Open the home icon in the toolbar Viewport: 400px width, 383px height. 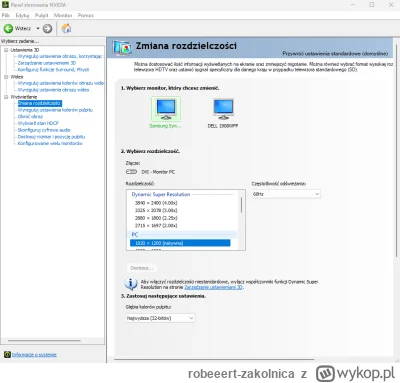(x=66, y=28)
